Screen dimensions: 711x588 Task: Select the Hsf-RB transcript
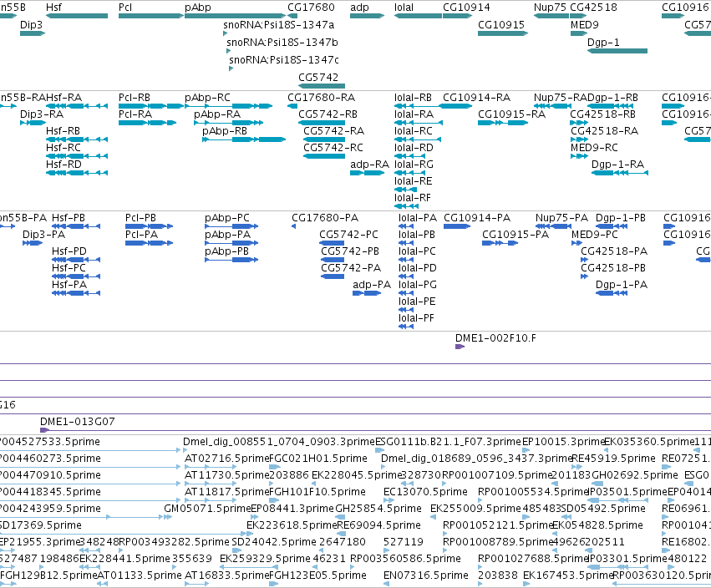point(77,139)
